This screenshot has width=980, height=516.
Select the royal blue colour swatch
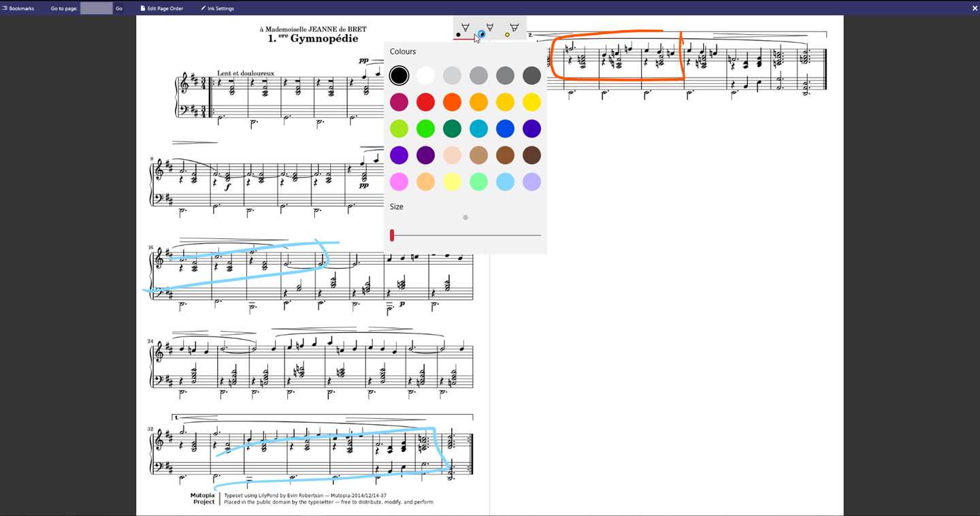click(x=506, y=129)
